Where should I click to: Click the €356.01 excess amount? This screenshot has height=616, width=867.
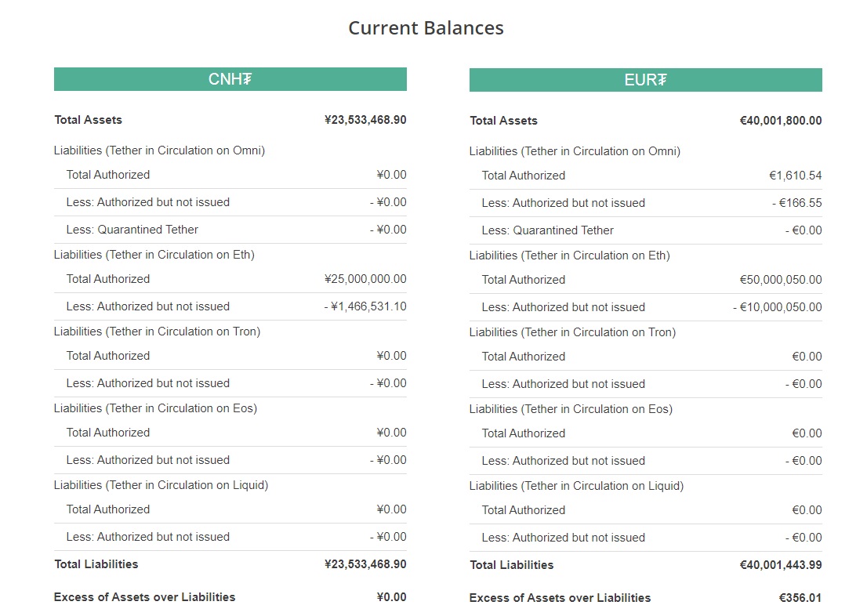(800, 598)
